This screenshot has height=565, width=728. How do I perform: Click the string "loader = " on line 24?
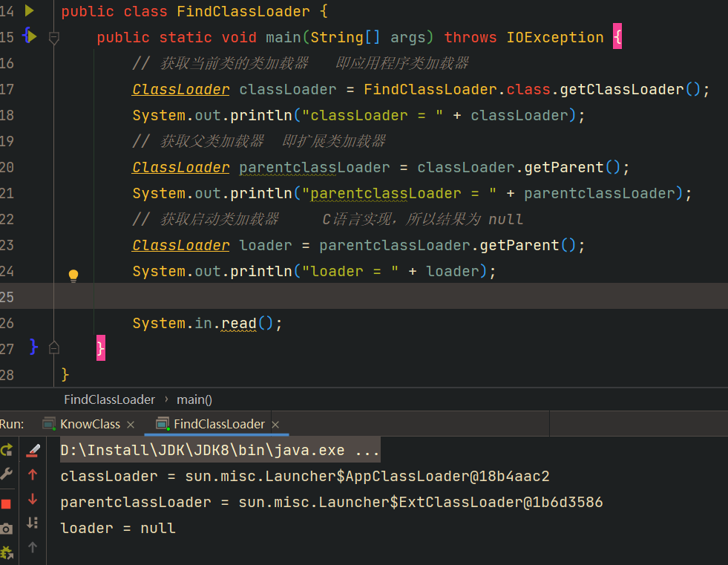coord(350,271)
